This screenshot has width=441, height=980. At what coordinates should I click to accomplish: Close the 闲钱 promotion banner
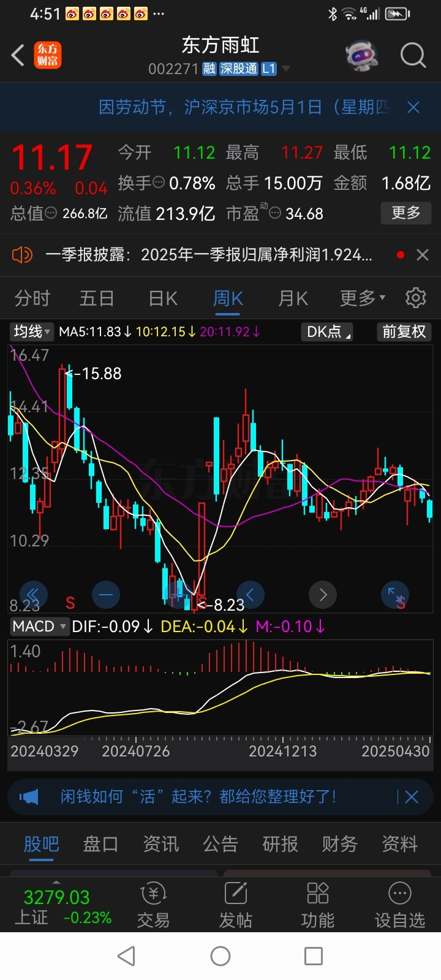(412, 797)
